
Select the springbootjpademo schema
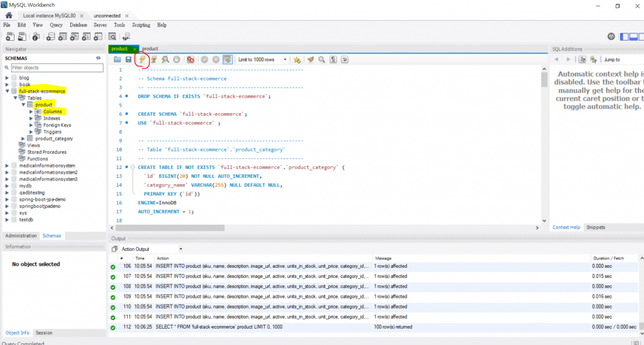(40, 206)
